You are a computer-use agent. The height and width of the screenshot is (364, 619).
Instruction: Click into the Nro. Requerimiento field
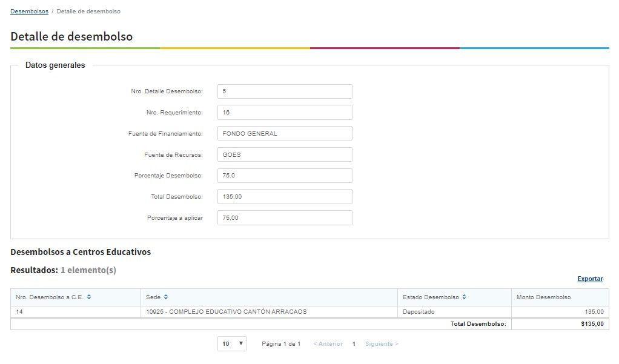coord(285,113)
